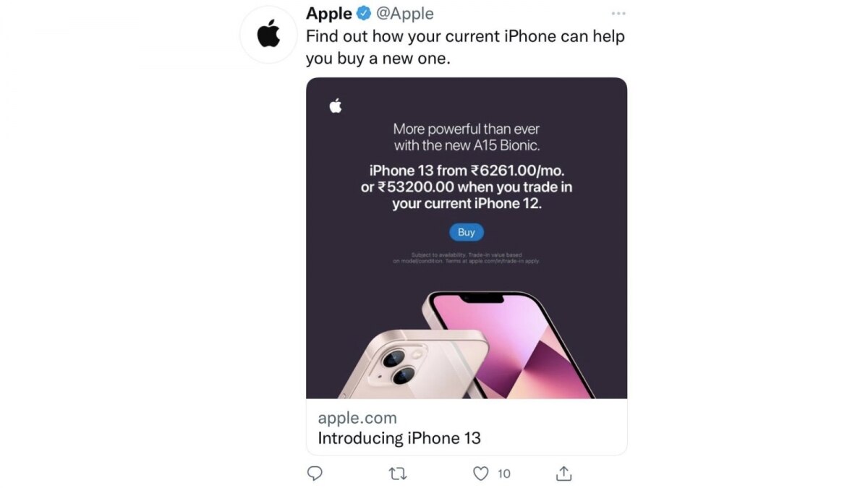Reply to the Apple tweet

315,474
